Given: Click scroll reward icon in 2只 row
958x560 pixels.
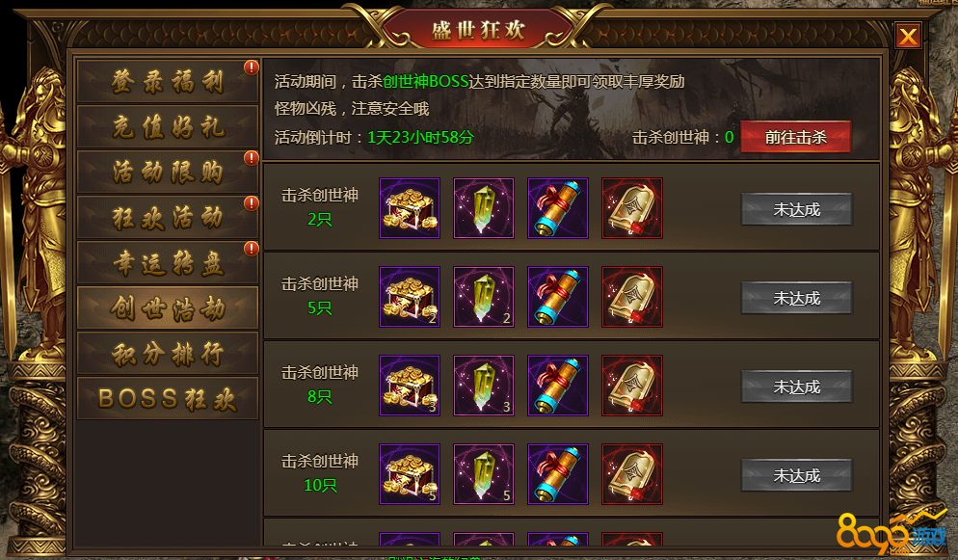Looking at the screenshot, I should coord(558,208).
